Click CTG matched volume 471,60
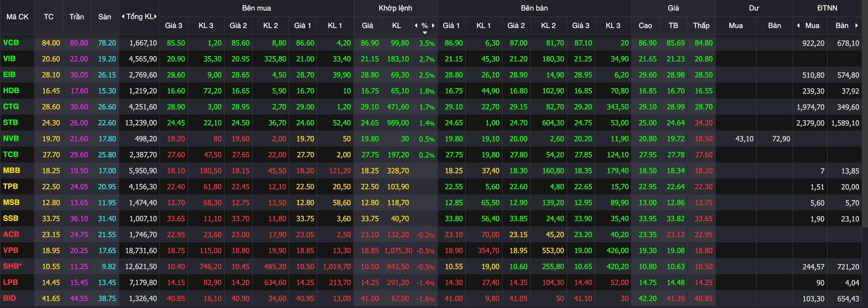Viewport: 868px width, 308px height. 398,107
